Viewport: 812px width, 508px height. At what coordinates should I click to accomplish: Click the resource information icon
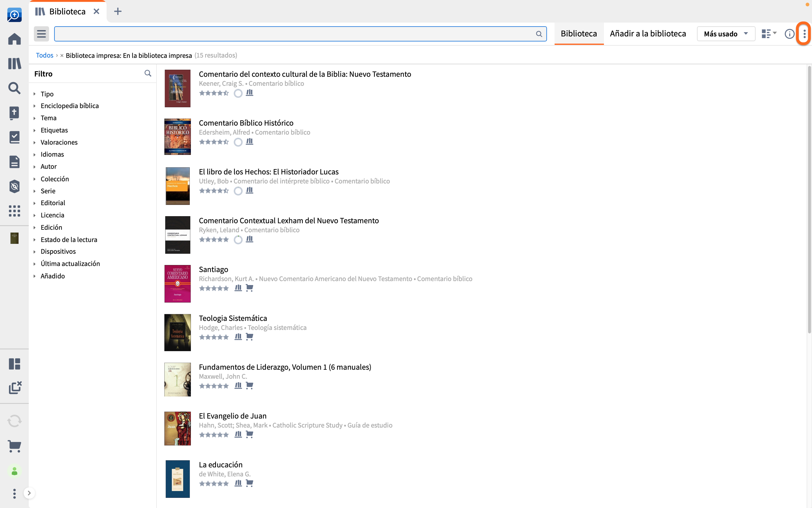click(789, 34)
